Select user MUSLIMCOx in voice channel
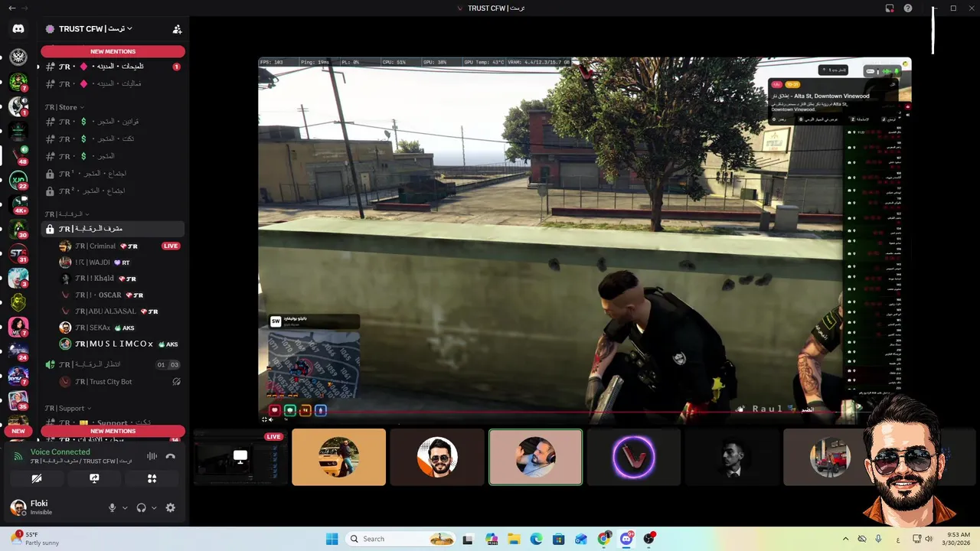This screenshot has height=551, width=980. [x=120, y=344]
